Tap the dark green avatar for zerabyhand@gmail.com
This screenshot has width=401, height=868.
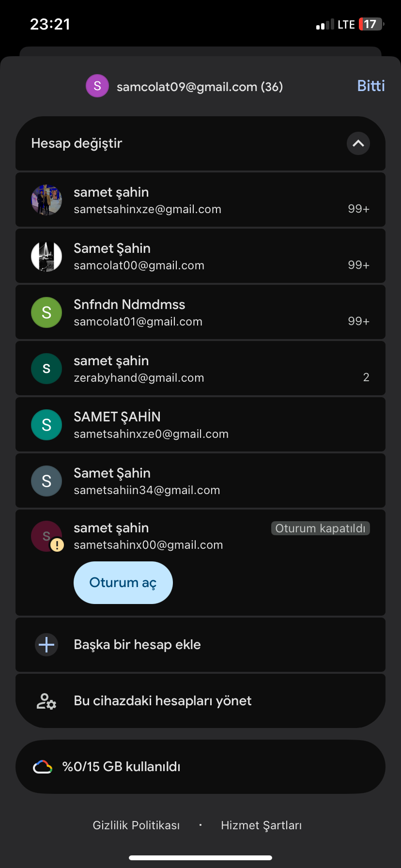click(46, 369)
